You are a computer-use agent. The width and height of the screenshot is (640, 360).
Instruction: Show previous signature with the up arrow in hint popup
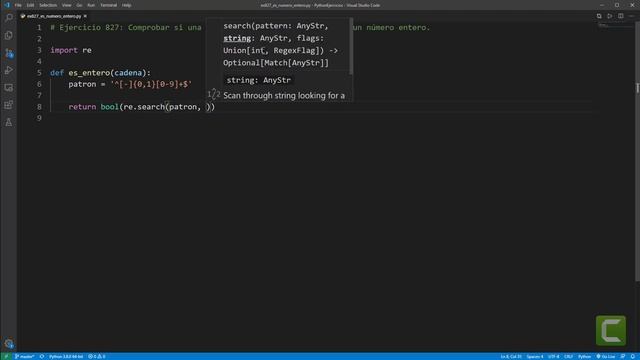(213, 91)
